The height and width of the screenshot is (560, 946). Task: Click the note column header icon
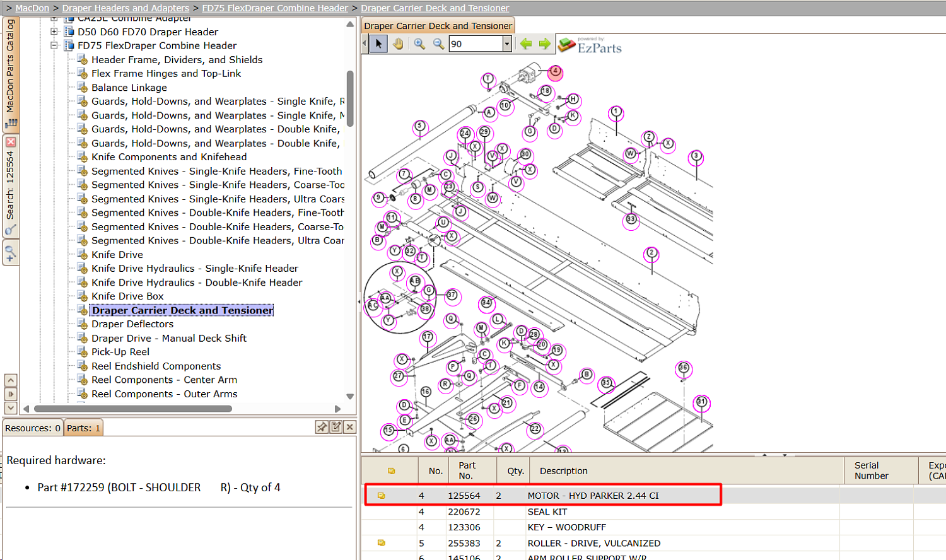coord(392,471)
